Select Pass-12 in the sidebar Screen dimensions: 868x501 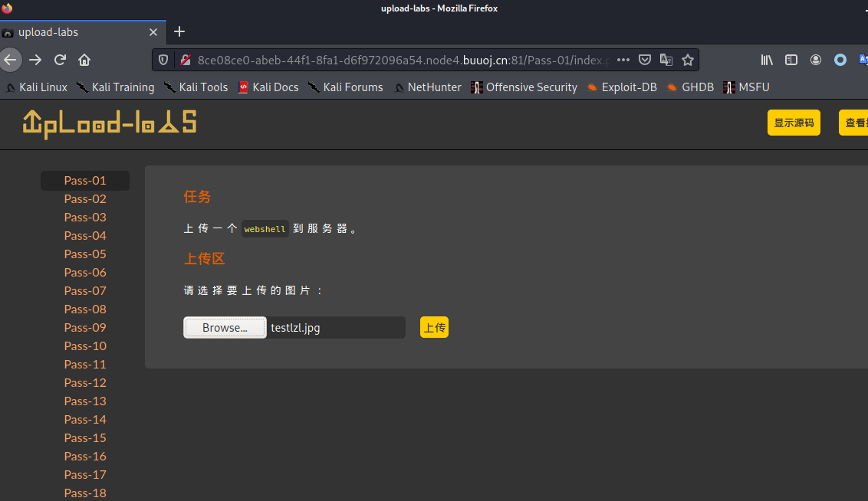pyautogui.click(x=84, y=383)
